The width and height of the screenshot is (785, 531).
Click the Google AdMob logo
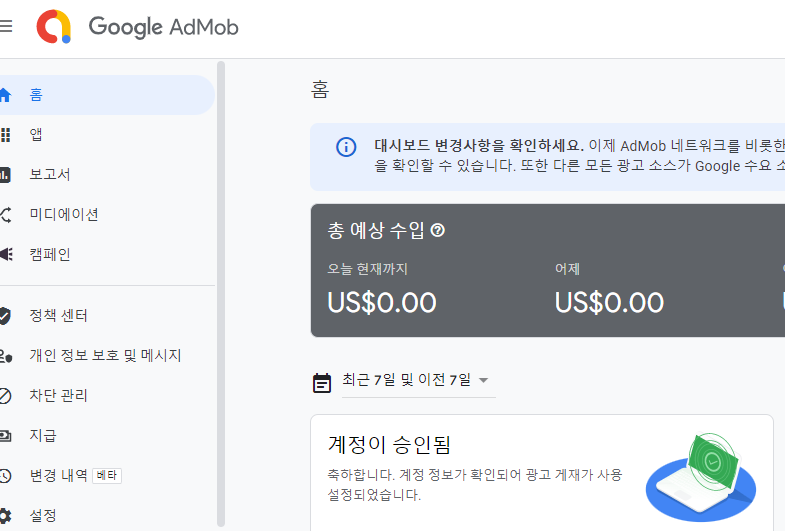(139, 27)
